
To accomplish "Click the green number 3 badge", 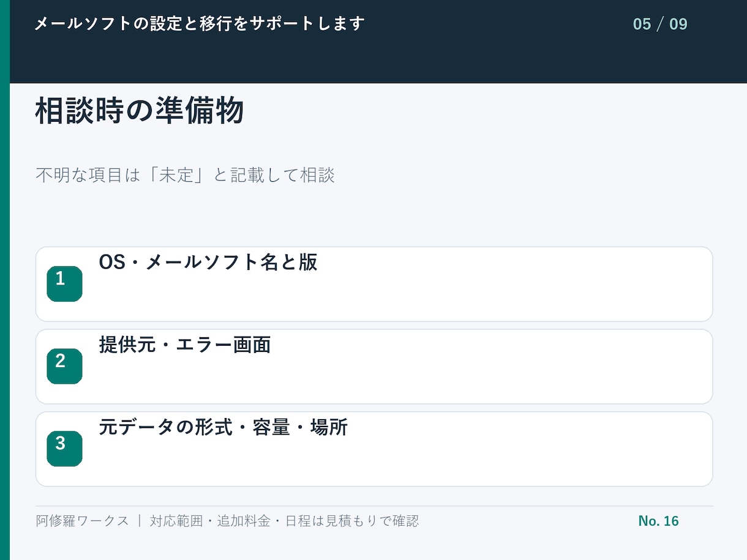I will click(64, 449).
